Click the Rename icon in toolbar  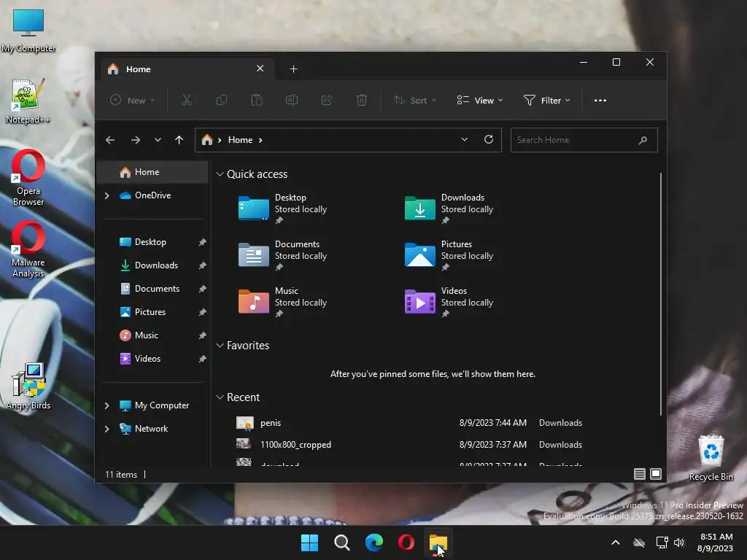[292, 100]
